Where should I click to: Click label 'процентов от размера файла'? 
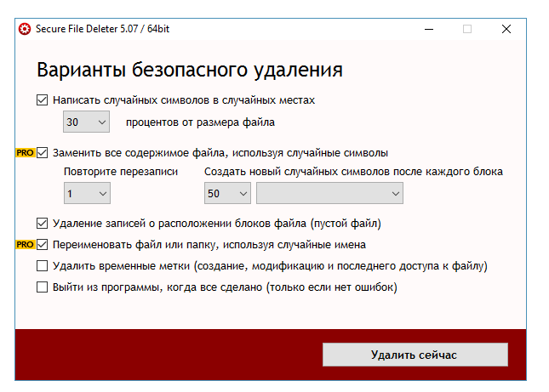click(200, 122)
